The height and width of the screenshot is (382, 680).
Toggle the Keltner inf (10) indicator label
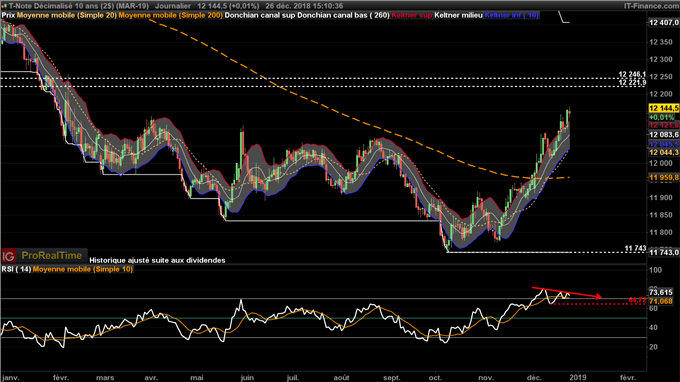pos(512,15)
